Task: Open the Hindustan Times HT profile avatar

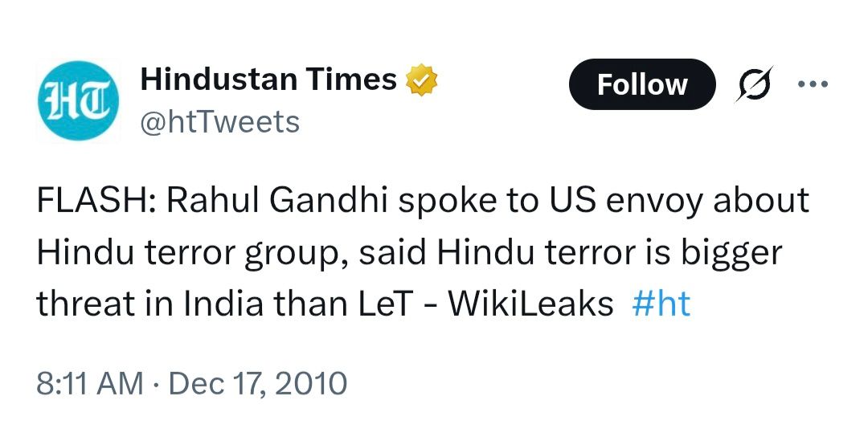Action: 77,100
